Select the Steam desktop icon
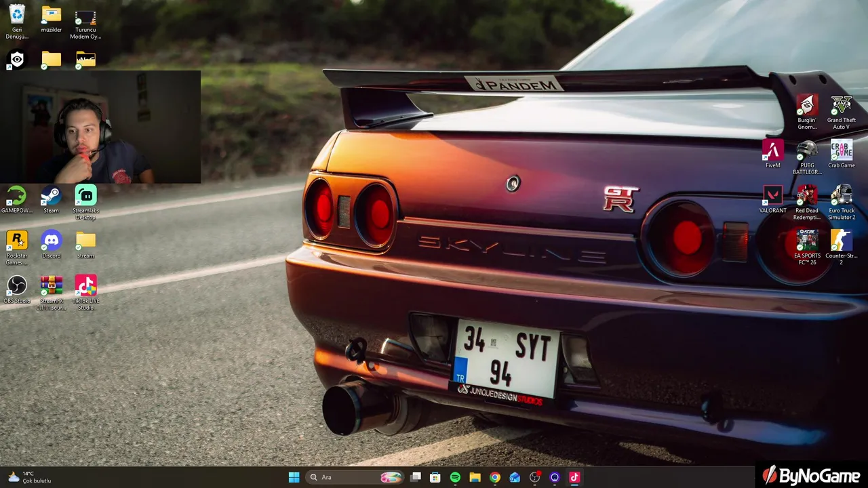Image resolution: width=868 pixels, height=488 pixels. click(52, 200)
